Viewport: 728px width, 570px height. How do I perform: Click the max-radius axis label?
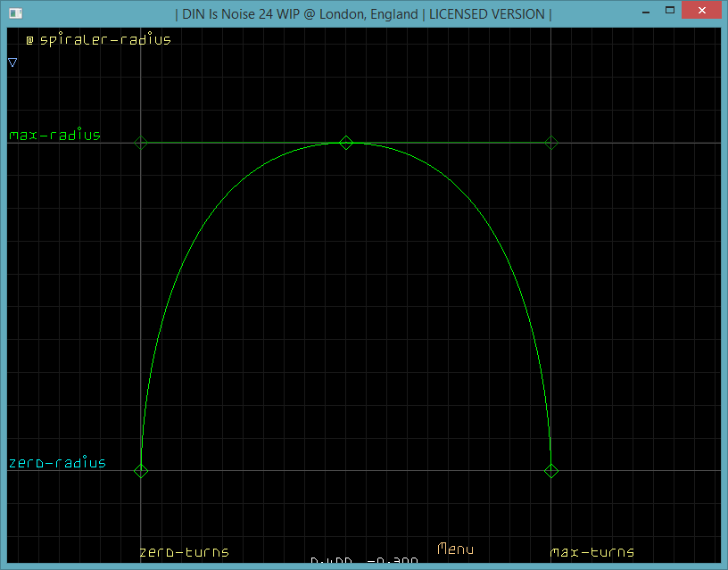54,136
